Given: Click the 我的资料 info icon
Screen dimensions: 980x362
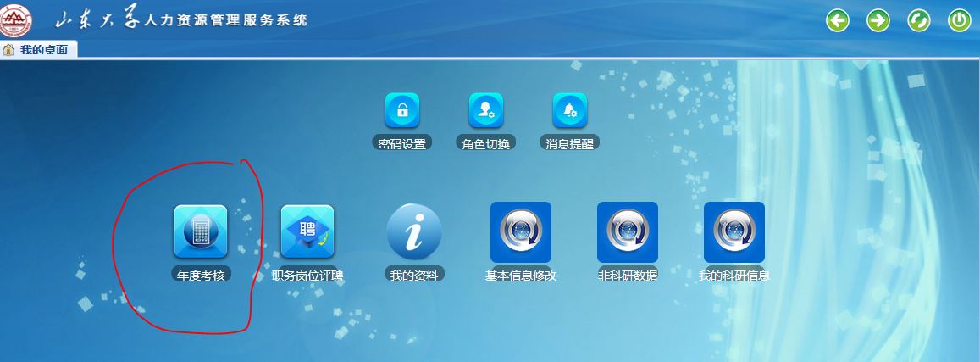Looking at the screenshot, I should (414, 231).
